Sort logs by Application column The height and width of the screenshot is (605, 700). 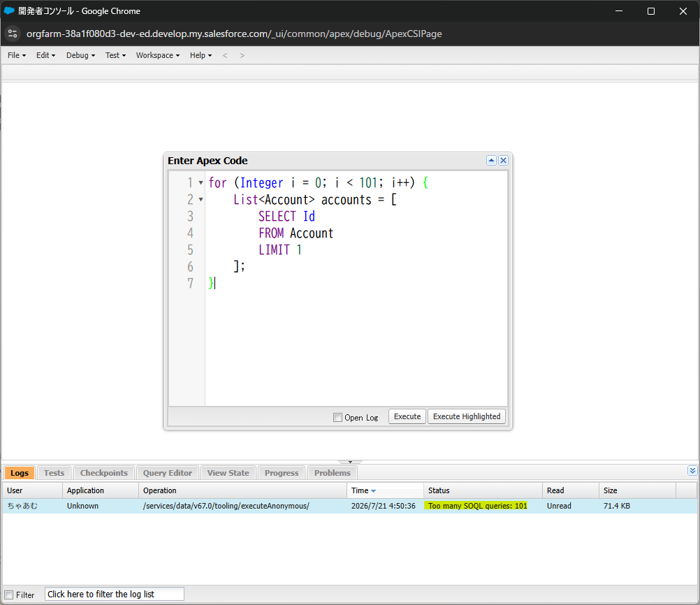[101, 490]
